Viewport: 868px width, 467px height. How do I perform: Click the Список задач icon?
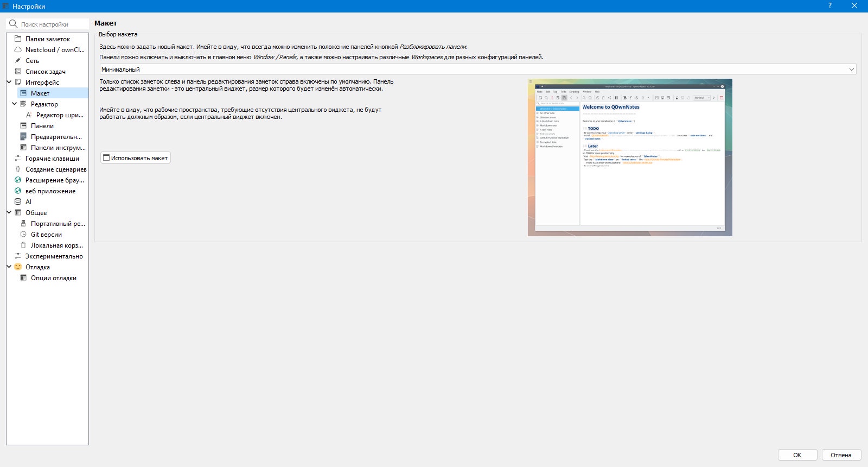(x=18, y=72)
